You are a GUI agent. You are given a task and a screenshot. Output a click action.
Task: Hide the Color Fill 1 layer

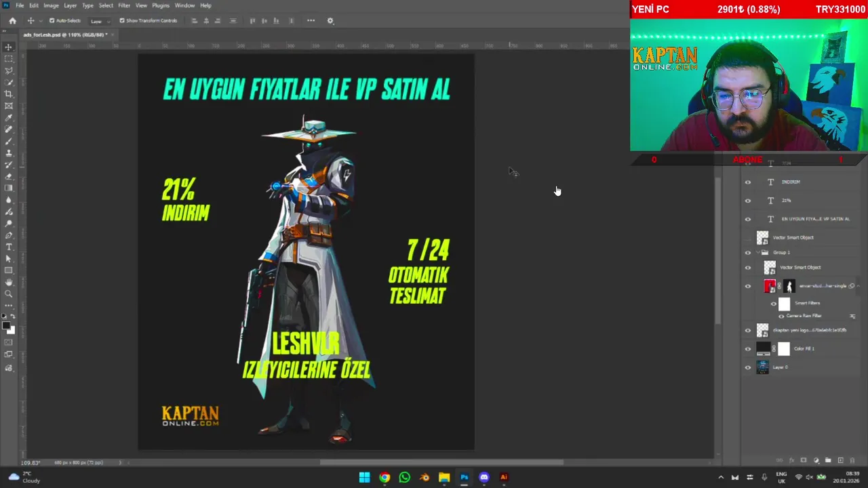point(748,348)
